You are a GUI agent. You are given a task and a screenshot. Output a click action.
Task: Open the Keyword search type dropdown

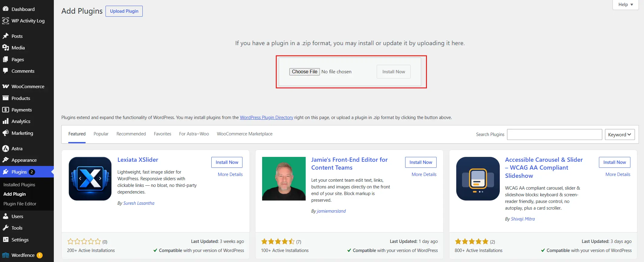click(x=620, y=134)
